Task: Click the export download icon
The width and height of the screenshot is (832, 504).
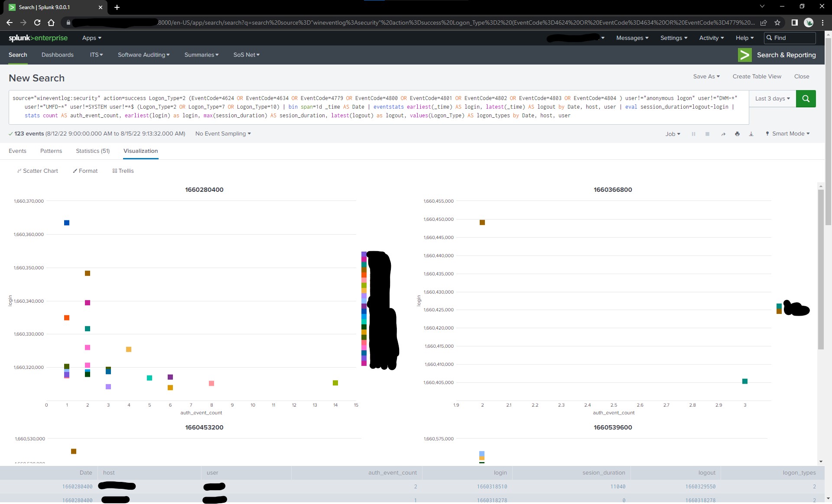Action: point(751,134)
